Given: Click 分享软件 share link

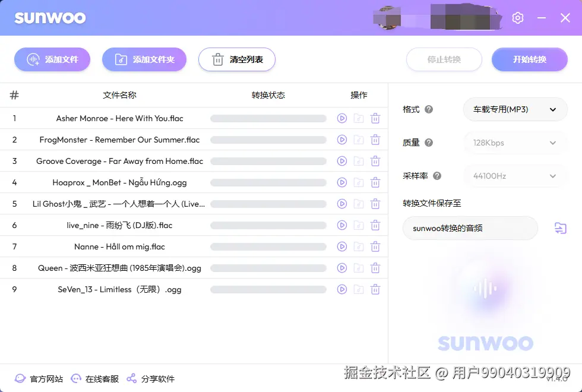Looking at the screenshot, I should point(151,379).
